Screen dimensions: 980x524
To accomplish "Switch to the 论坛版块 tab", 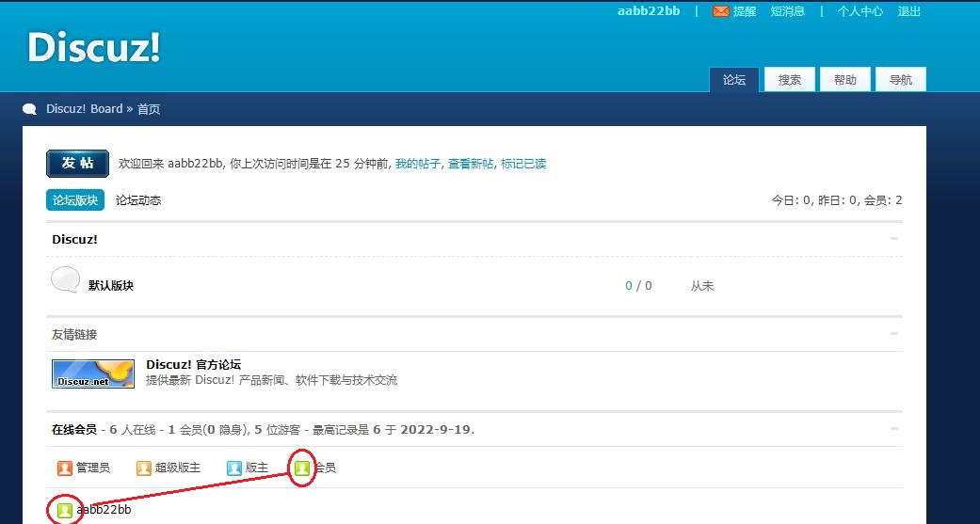I will coord(75,200).
